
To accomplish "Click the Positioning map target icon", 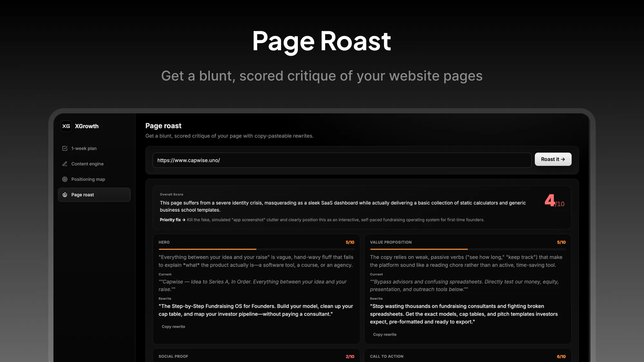I will pos(65,179).
